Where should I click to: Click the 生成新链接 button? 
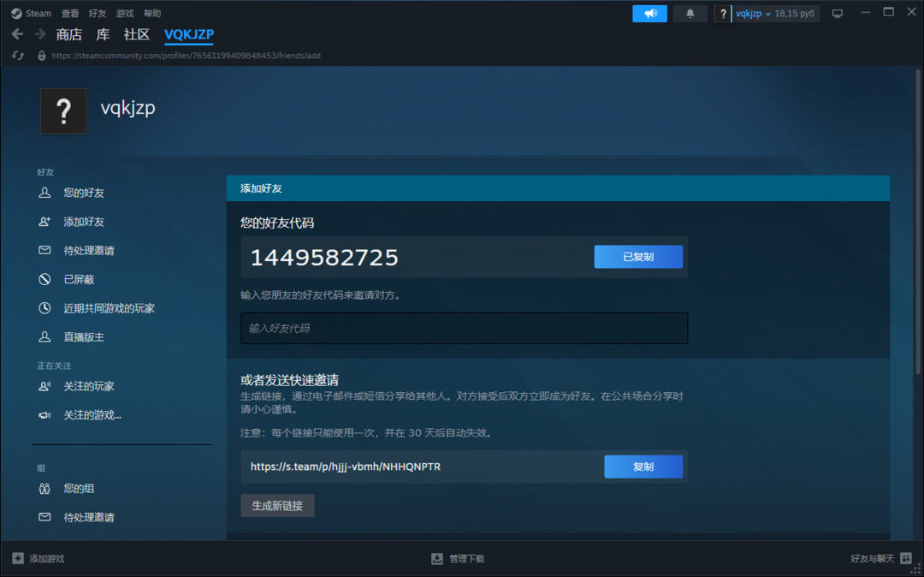tap(277, 506)
